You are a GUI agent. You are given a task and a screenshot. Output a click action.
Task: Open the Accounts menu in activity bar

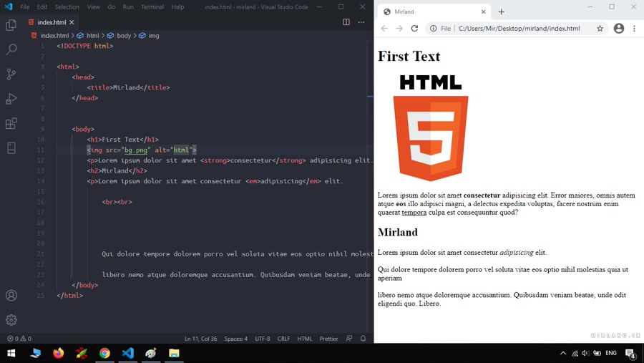[x=11, y=295]
